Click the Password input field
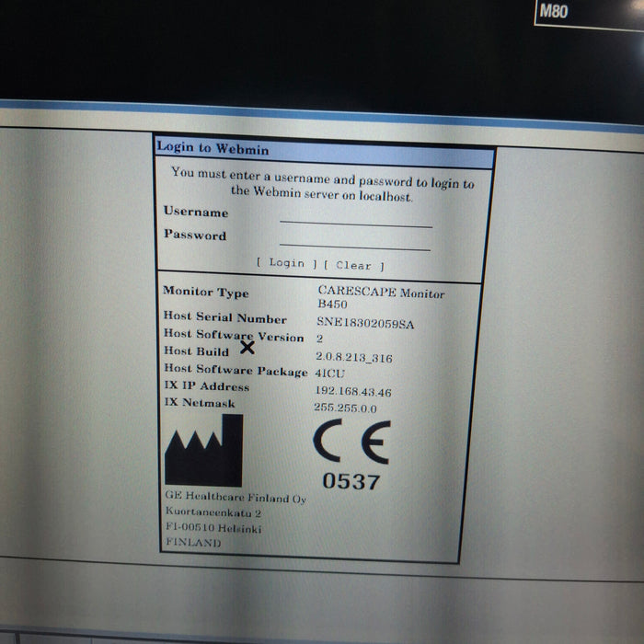The height and width of the screenshot is (644, 644). coord(355,241)
